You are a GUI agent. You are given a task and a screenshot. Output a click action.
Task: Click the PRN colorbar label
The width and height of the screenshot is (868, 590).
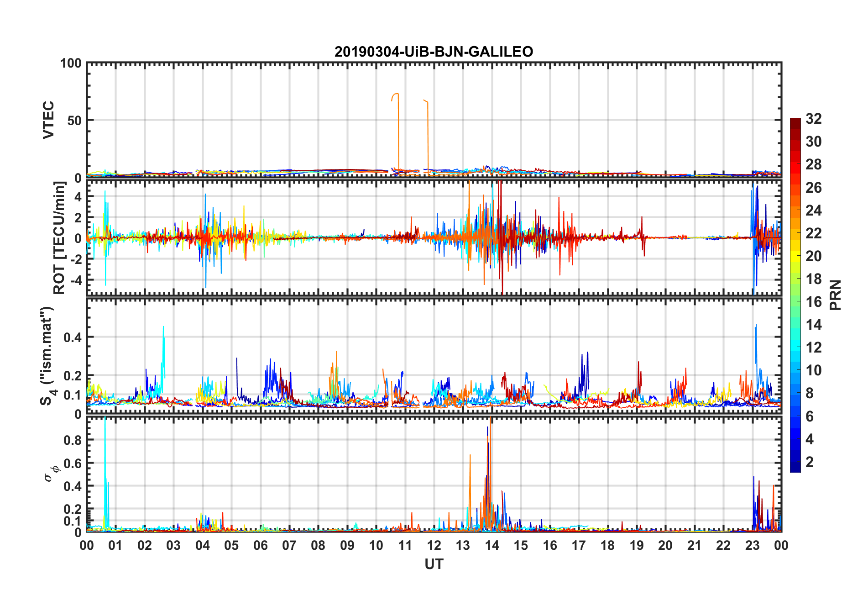point(835,295)
